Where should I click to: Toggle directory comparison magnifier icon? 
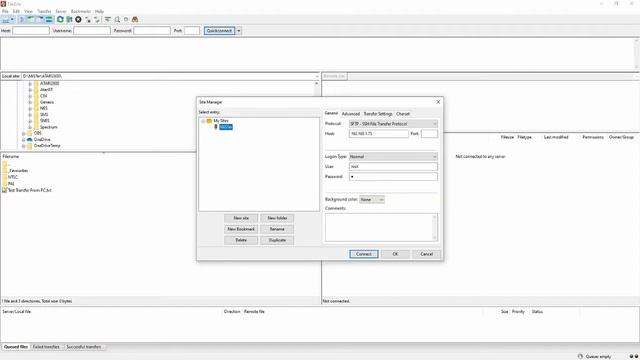[x=117, y=20]
